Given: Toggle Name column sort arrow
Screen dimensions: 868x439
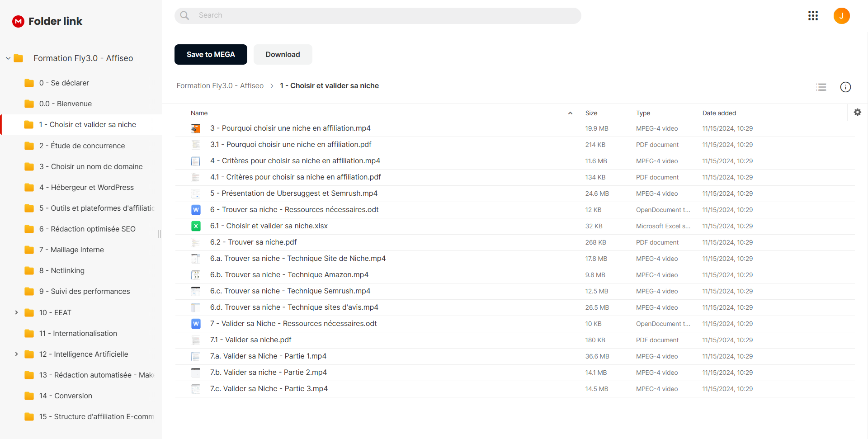Looking at the screenshot, I should point(570,113).
